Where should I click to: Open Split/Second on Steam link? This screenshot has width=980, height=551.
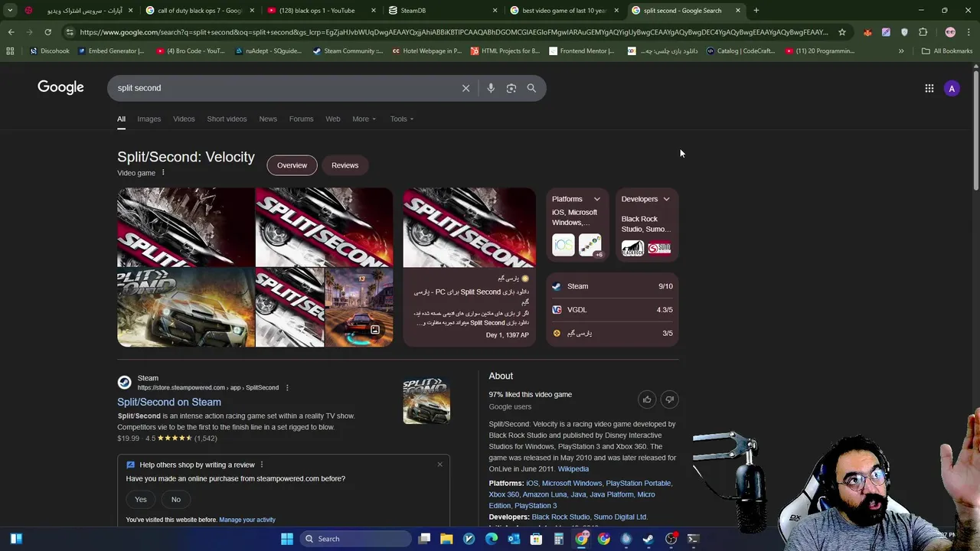[169, 402]
